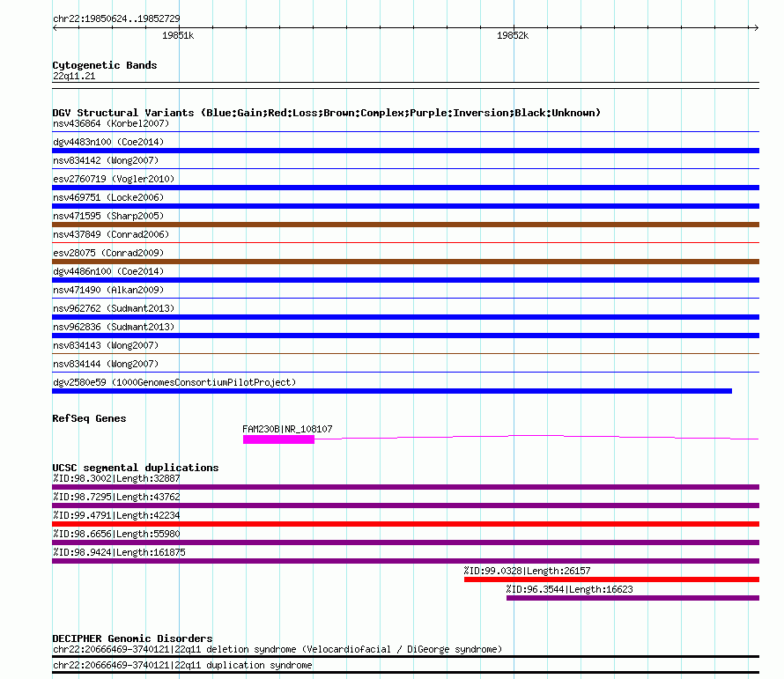This screenshot has width=784, height=679.
Task: Click the red %ID:99.4791|Length:42234 bar
Action: [405, 524]
